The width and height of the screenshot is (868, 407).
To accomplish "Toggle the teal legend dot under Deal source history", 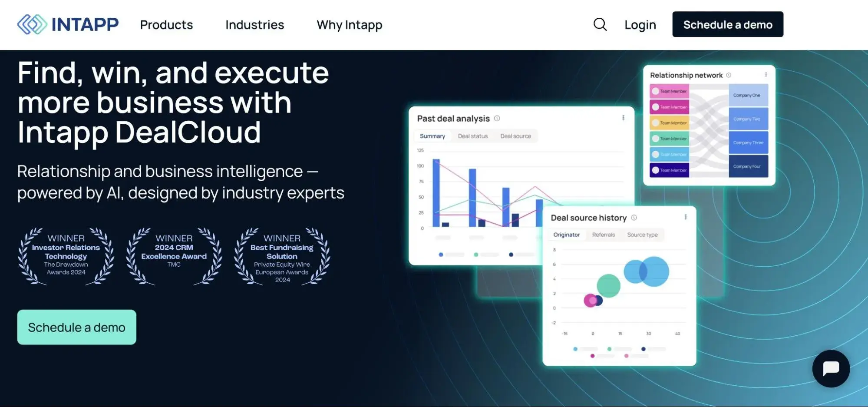I will tap(609, 348).
